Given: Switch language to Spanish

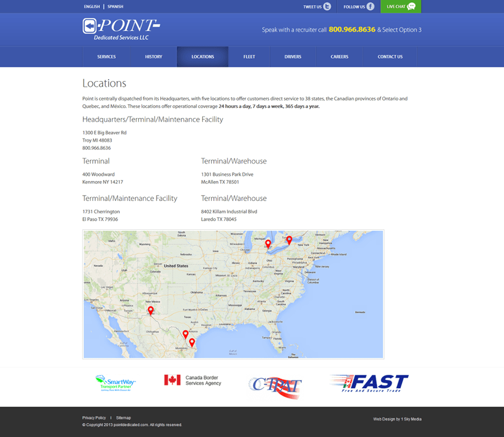Looking at the screenshot, I should pyautogui.click(x=115, y=7).
